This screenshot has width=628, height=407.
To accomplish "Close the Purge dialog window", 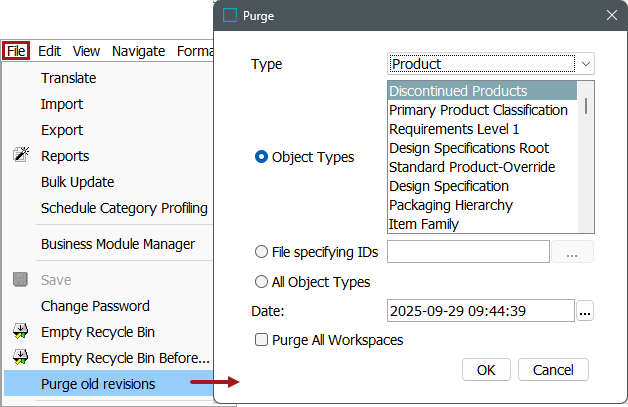I will (610, 16).
